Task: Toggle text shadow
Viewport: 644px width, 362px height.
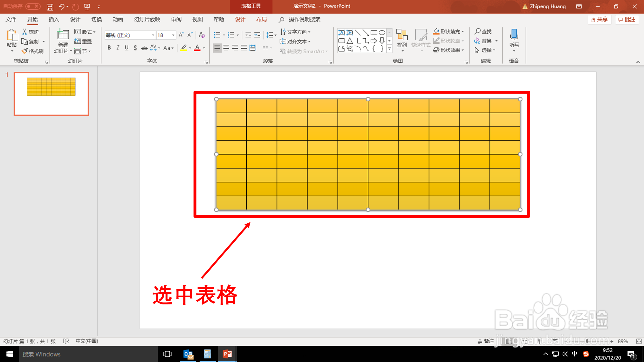Action: tap(135, 48)
